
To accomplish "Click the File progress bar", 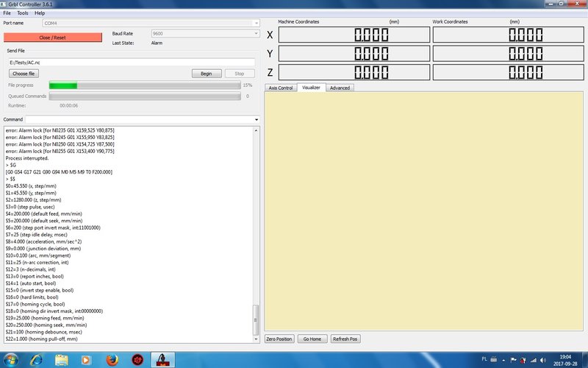I will tap(145, 85).
